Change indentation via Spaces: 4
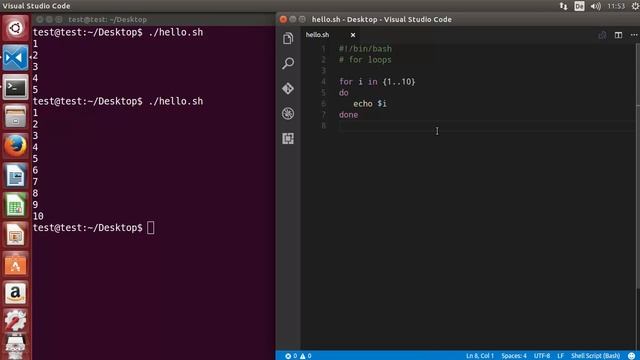 [x=514, y=356]
